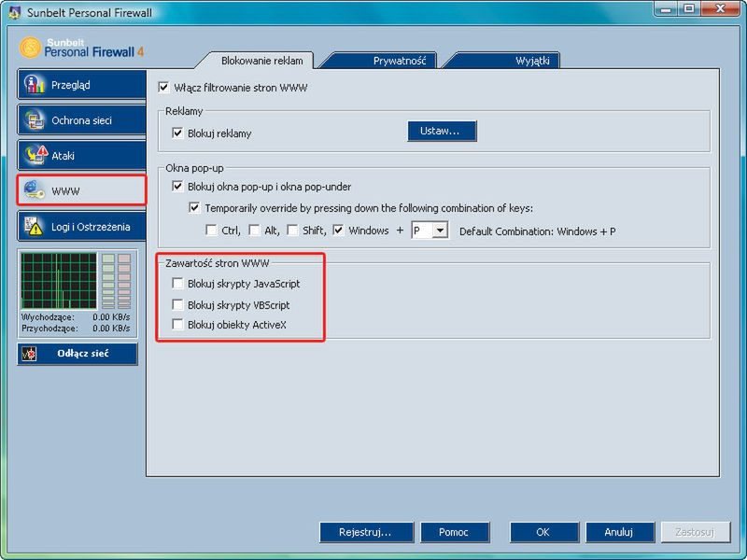Click the Rejestruj... button
This screenshot has width=747, height=560.
point(366,532)
